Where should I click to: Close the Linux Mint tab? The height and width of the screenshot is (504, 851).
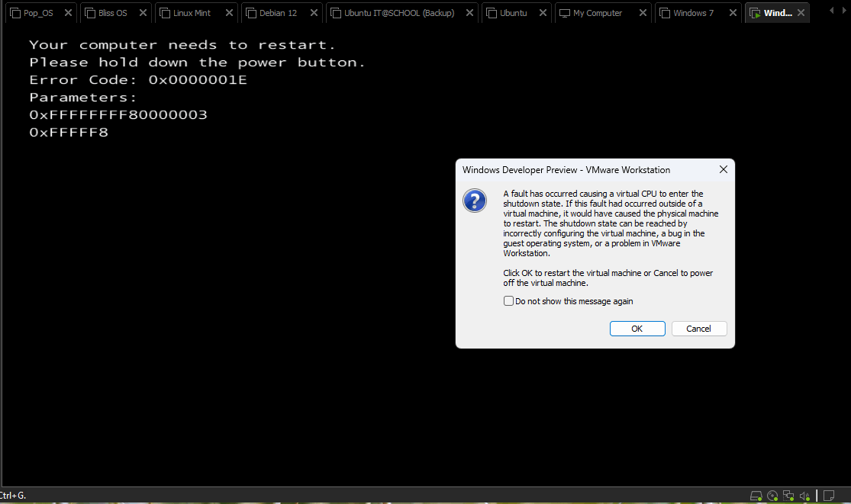point(228,12)
